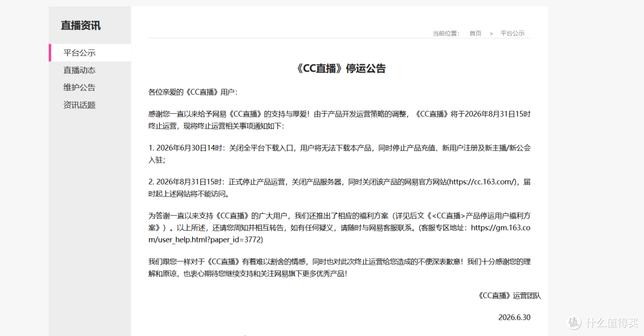Open 资讯话题 section
The width and height of the screenshot is (644, 336).
coord(79,105)
